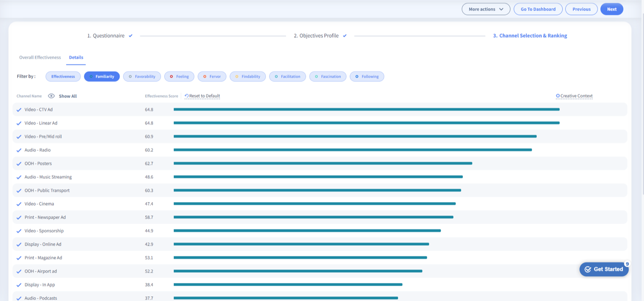Click Go To Dashboard button
The width and height of the screenshot is (644, 301).
pos(538,9)
